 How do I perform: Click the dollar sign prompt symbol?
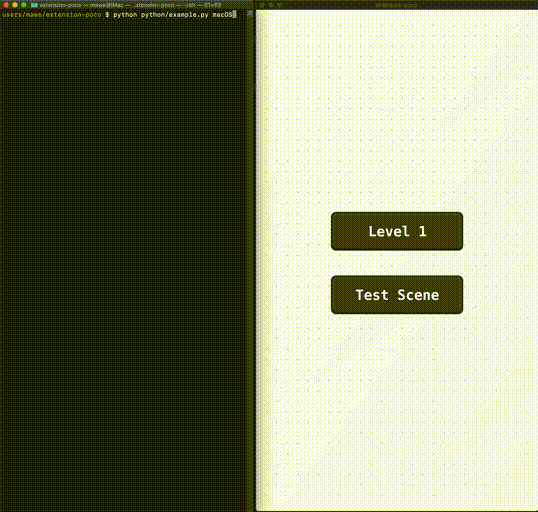pos(107,14)
